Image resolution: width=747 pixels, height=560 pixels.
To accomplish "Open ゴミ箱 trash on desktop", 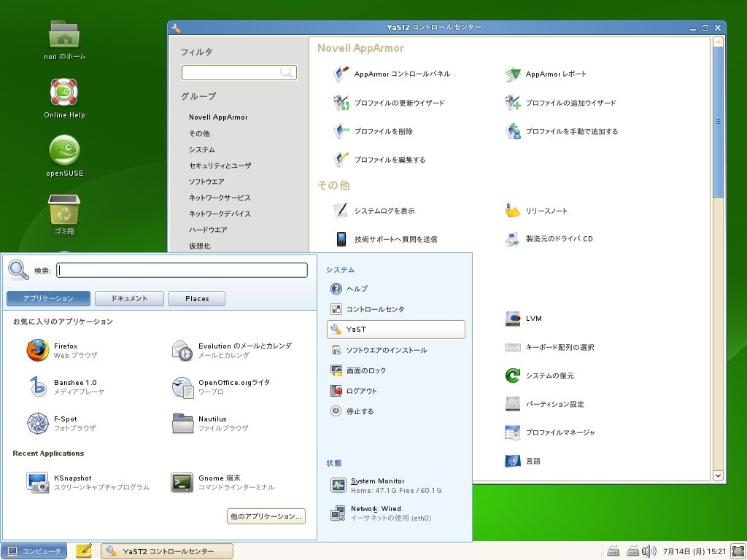I will click(x=64, y=215).
